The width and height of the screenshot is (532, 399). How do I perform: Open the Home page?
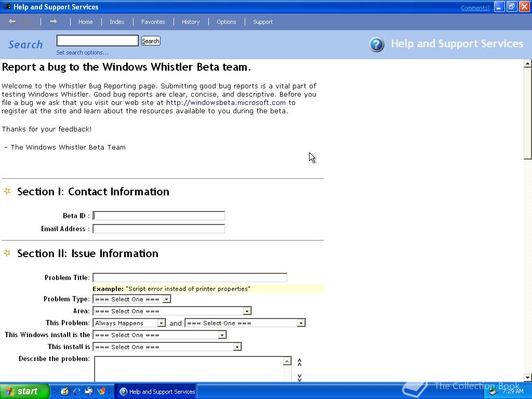pos(86,22)
